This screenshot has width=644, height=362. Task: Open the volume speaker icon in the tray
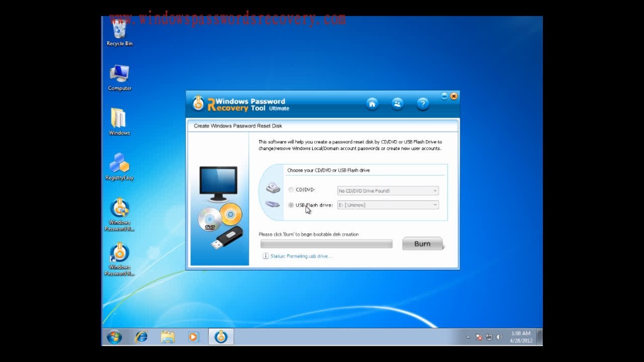(499, 337)
